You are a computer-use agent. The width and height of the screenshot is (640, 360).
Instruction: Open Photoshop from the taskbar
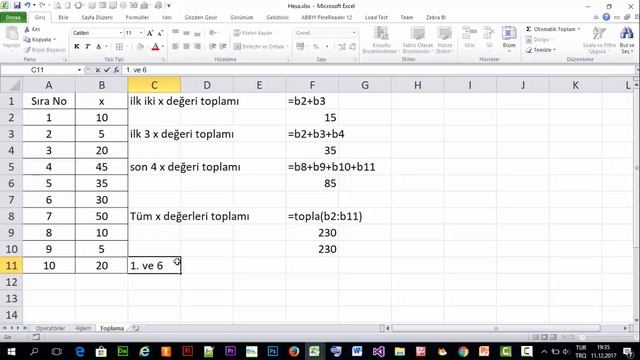(273, 351)
